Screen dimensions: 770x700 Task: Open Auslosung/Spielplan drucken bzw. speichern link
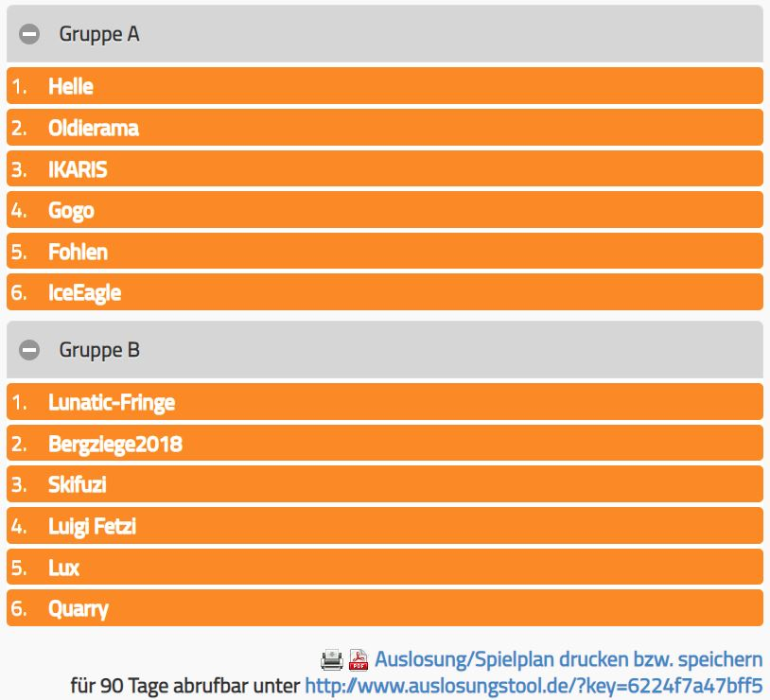[x=569, y=659]
